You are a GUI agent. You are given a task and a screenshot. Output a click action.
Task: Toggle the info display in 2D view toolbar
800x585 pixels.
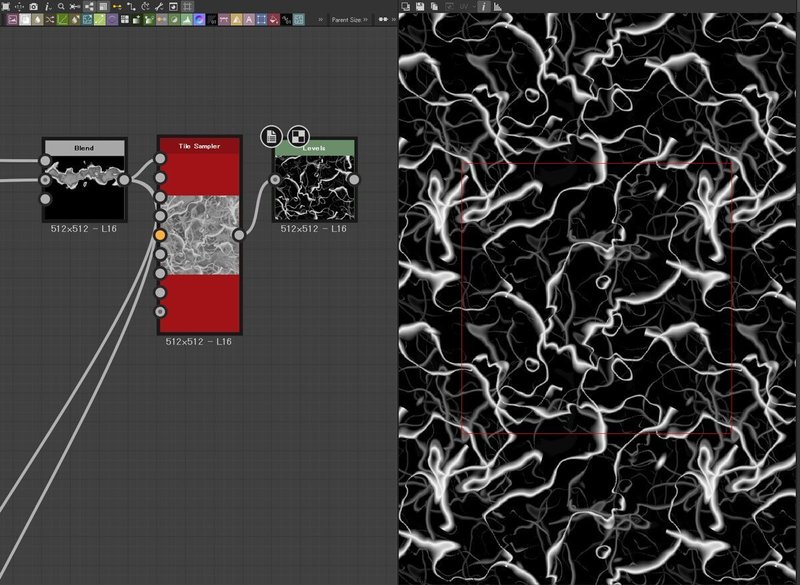pyautogui.click(x=483, y=7)
